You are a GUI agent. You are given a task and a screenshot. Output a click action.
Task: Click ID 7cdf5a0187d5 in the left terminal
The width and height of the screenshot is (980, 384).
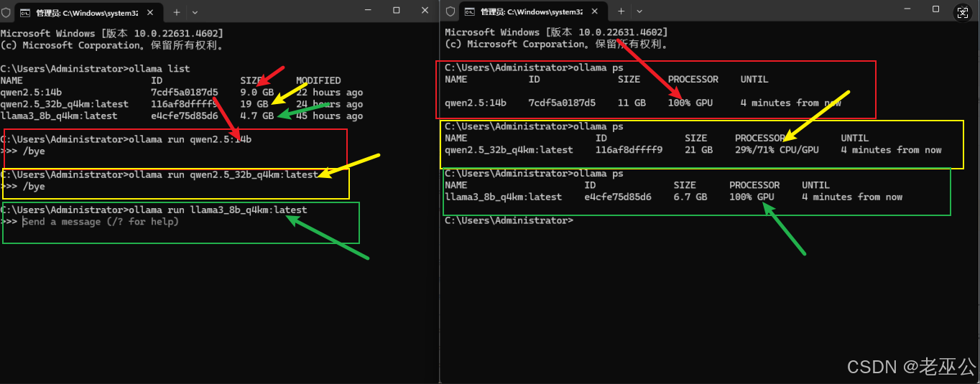point(185,93)
